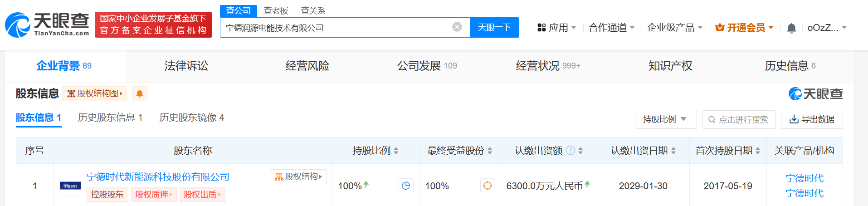This screenshot has width=868, height=206.
Task: Click the crown icon for membership
Action: point(720,28)
